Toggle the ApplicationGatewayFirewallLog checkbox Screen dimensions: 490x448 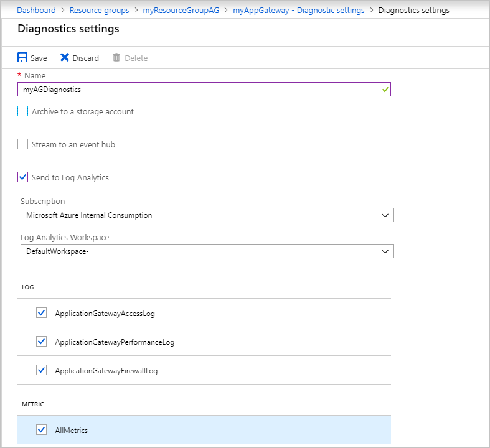click(42, 370)
